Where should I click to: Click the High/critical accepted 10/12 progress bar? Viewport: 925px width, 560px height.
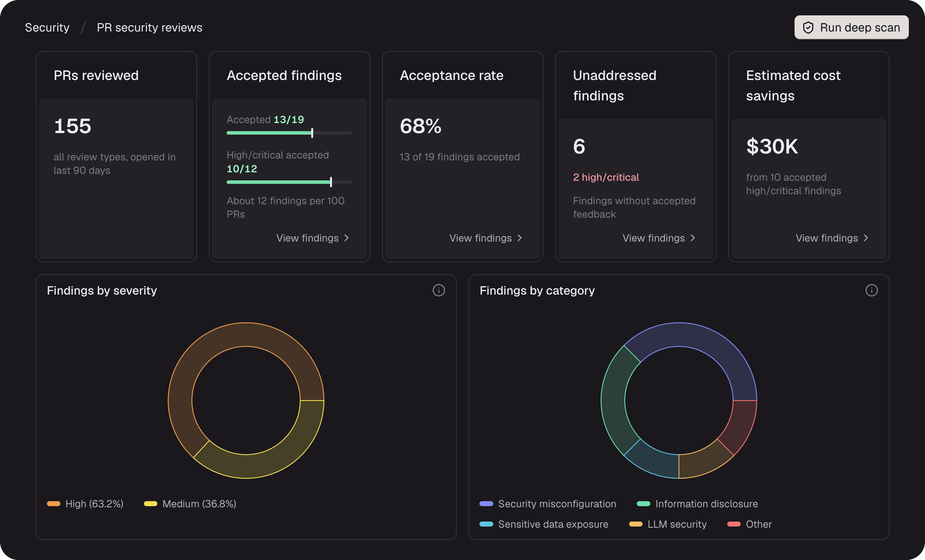click(289, 182)
